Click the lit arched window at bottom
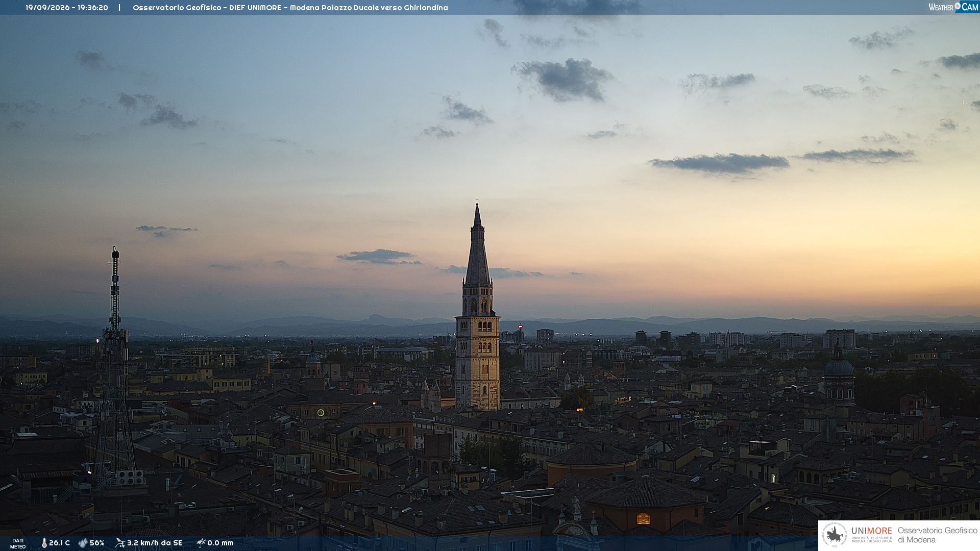The image size is (980, 551). [643, 519]
